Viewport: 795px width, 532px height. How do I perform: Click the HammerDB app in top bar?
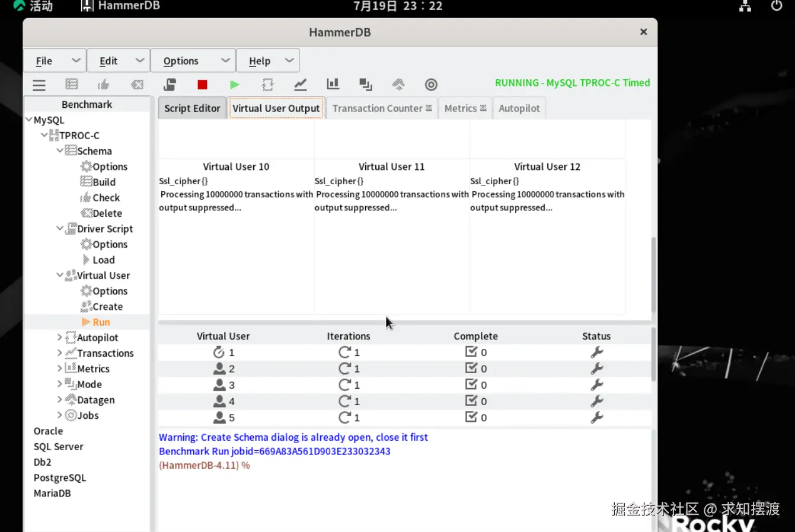pos(120,6)
